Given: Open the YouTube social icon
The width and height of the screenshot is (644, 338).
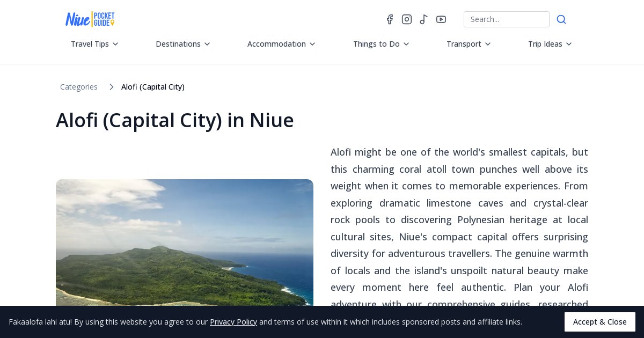Looking at the screenshot, I should click(441, 19).
